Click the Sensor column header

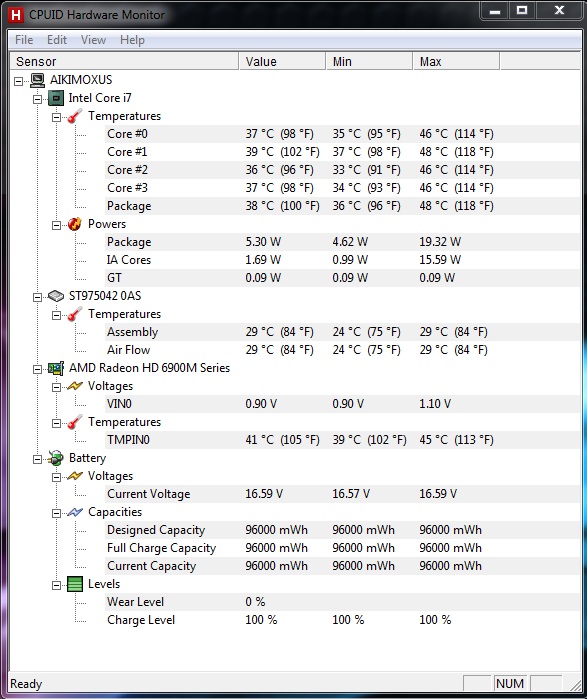tap(124, 62)
